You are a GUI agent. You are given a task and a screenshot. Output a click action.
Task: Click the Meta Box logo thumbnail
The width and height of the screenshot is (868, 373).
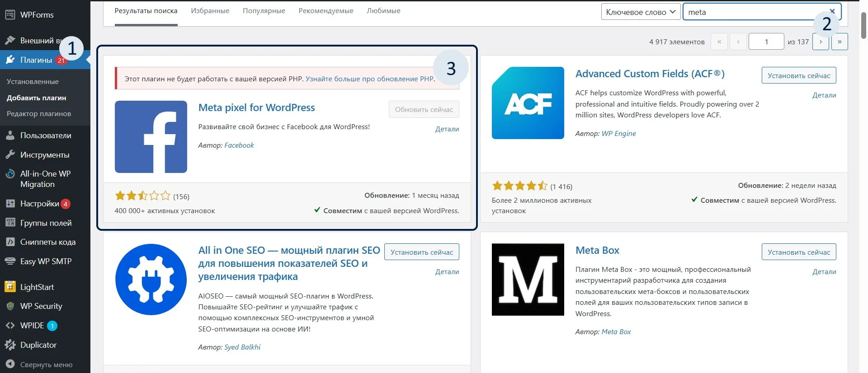pyautogui.click(x=528, y=280)
